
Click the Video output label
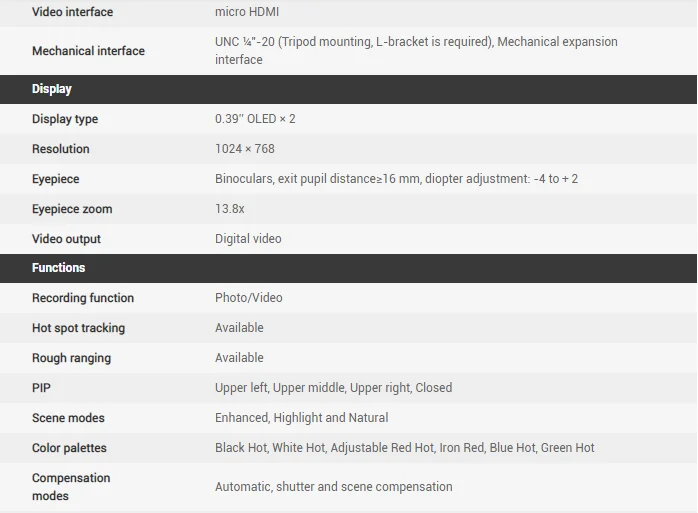[66, 239]
